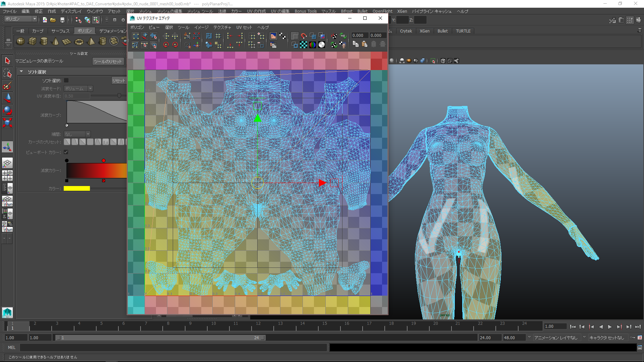Click the リセット button

coord(118,80)
